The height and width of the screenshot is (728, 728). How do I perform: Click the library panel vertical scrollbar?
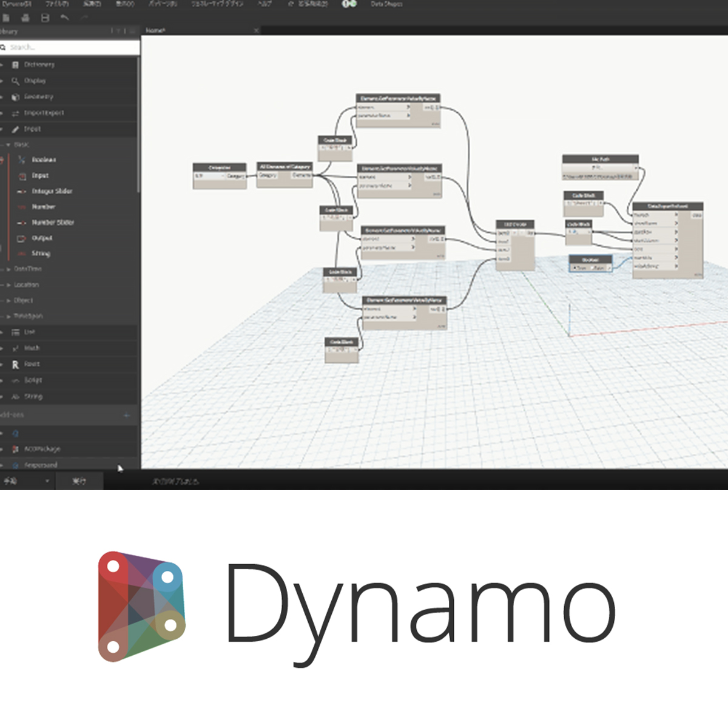click(139, 124)
